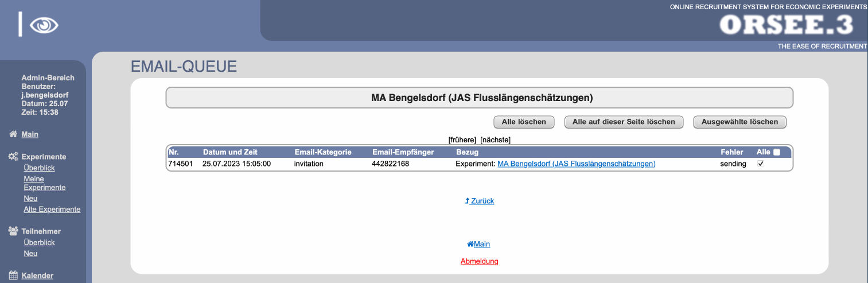Click the ORSEE.3 logo in the header
868x283 pixels.
pos(786,25)
